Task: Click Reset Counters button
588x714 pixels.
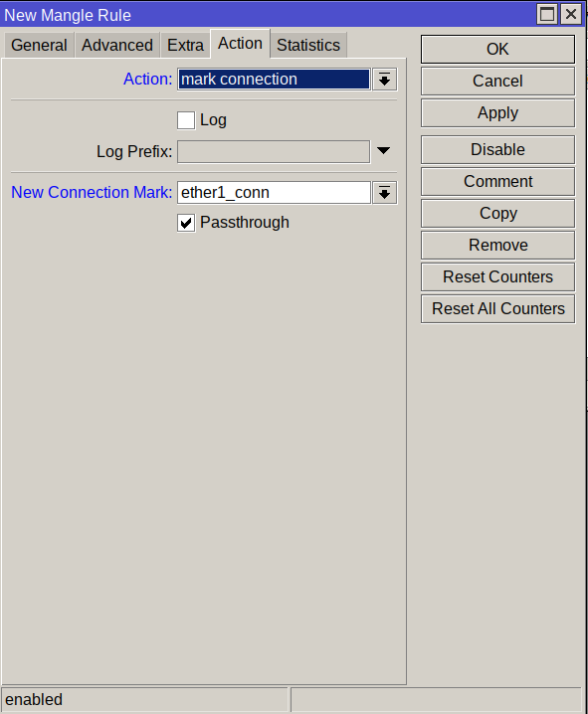Action: point(497,276)
